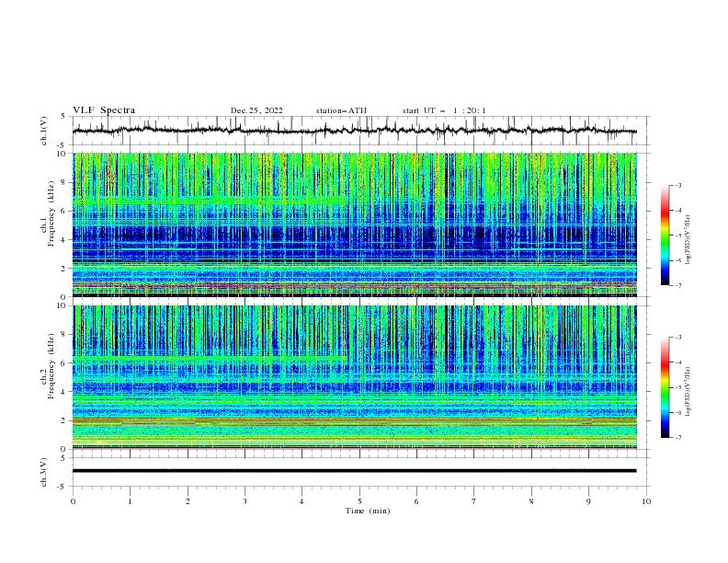Image resolution: width=728 pixels, height=563 pixels.
Task: Click time axis tick label '5'
Action: coord(359,501)
